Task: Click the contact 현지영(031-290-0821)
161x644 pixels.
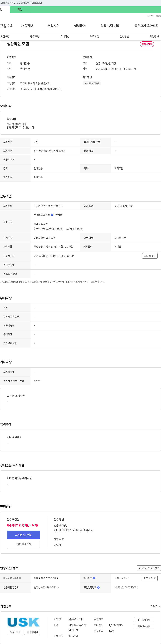Action: point(46,587)
